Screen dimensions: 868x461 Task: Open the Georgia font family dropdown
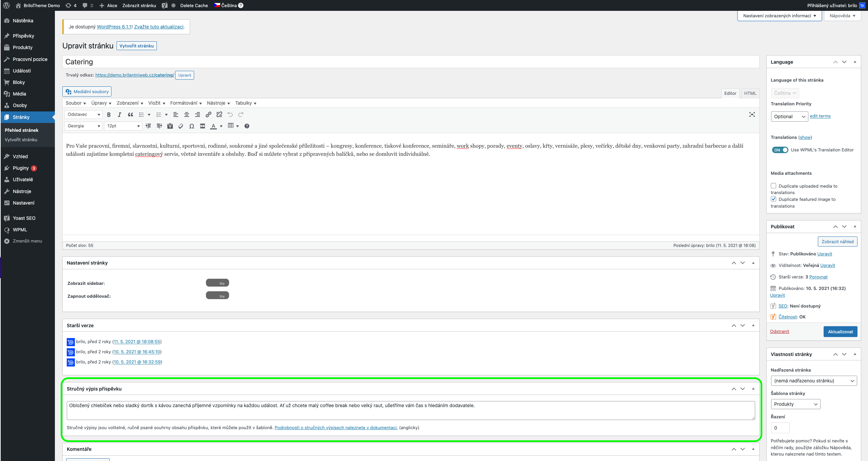[x=83, y=126]
